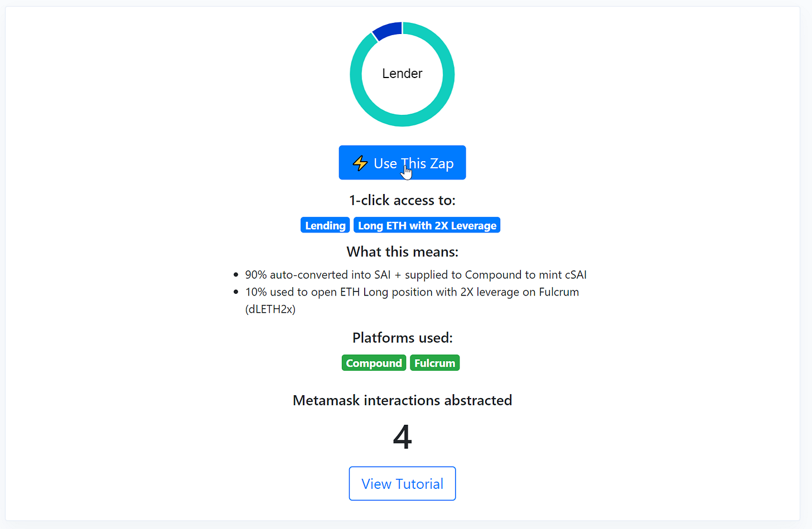This screenshot has width=812, height=529.
Task: Click the bullet dot before the 90% line
Action: coord(236,275)
